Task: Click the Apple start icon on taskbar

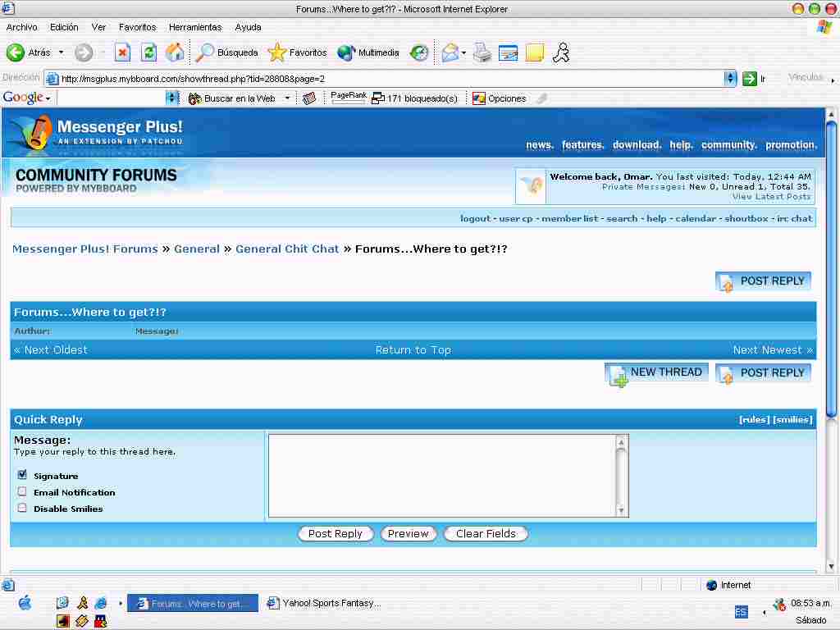Action: point(25,603)
